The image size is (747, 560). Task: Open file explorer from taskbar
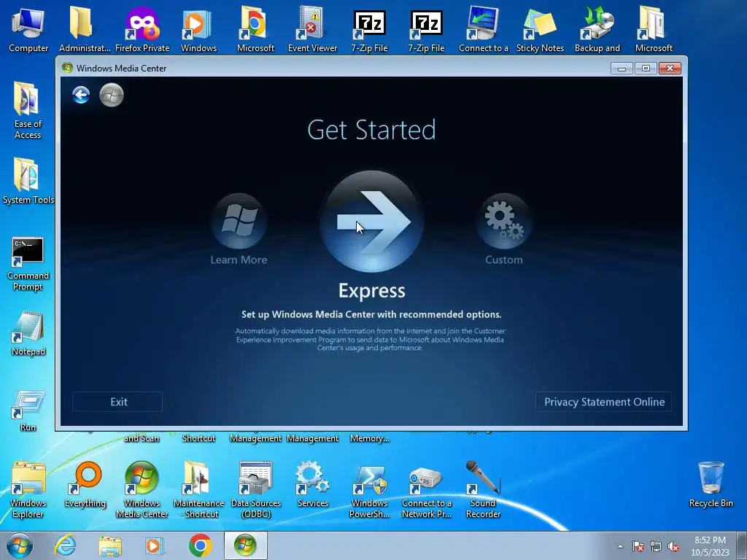click(x=110, y=545)
